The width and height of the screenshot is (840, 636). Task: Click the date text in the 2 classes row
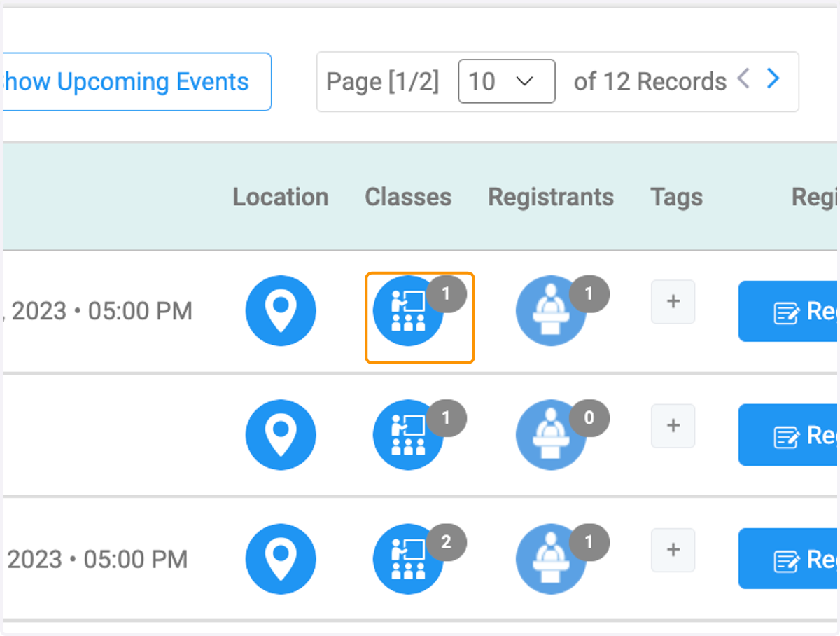coord(97,560)
